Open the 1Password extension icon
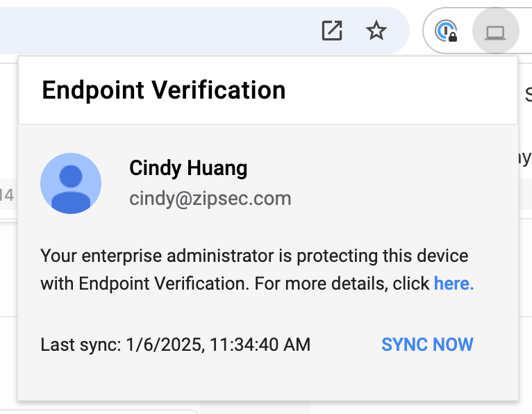The width and height of the screenshot is (532, 414). point(445,31)
